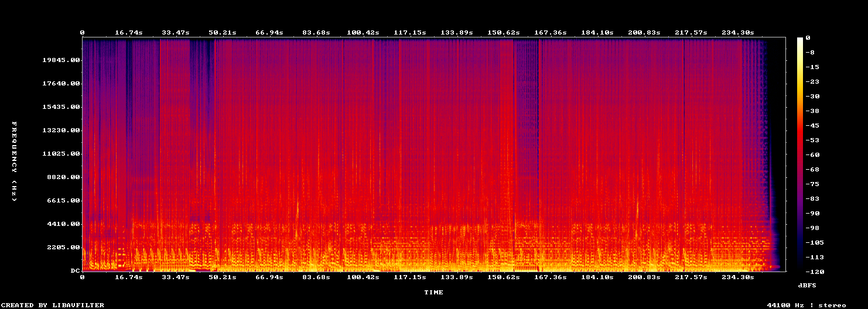Click 83.68s on the top time axis

click(x=316, y=32)
